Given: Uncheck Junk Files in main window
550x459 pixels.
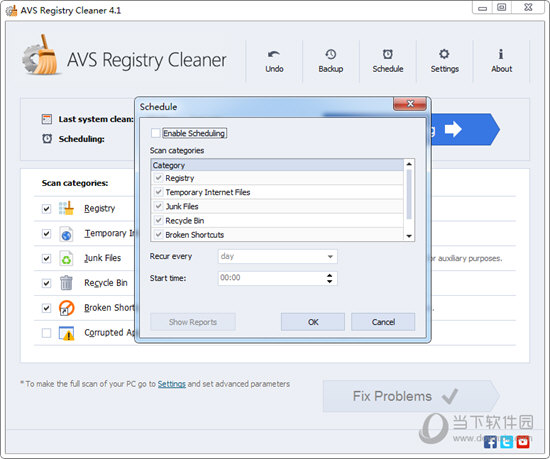Looking at the screenshot, I should (x=46, y=258).
